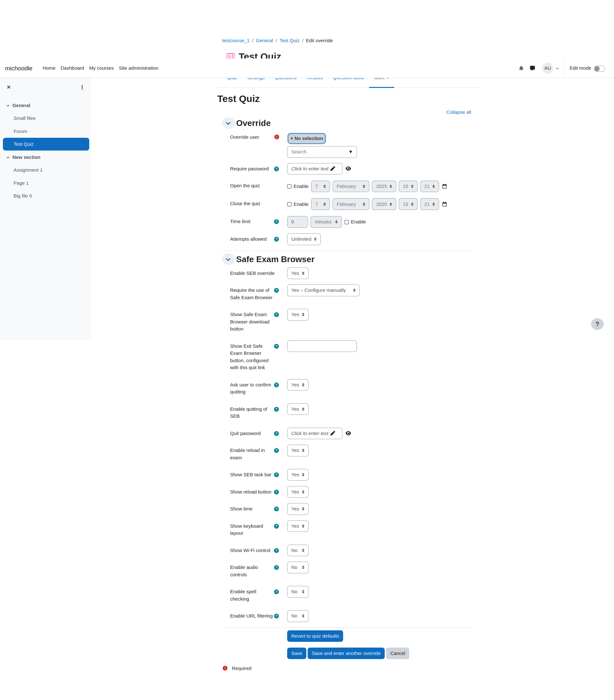Open Site administration in top navigation
Image resolution: width=614 pixels, height=700 pixels.
coord(138,68)
